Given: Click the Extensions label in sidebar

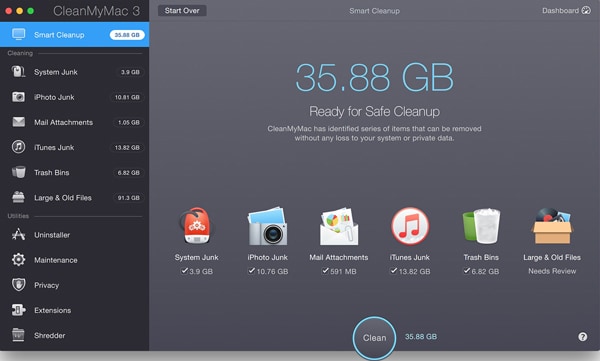Looking at the screenshot, I should tap(52, 310).
